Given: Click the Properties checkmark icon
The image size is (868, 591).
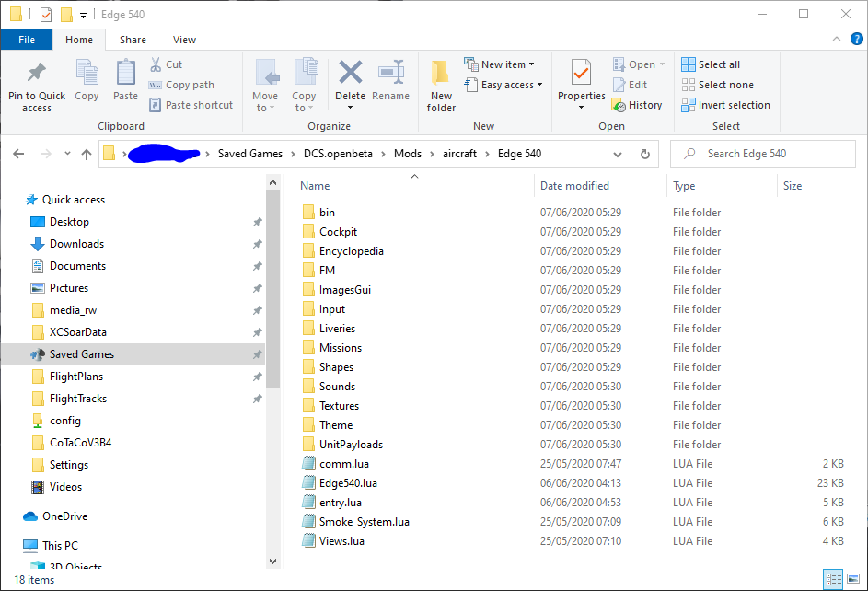Looking at the screenshot, I should 581,73.
